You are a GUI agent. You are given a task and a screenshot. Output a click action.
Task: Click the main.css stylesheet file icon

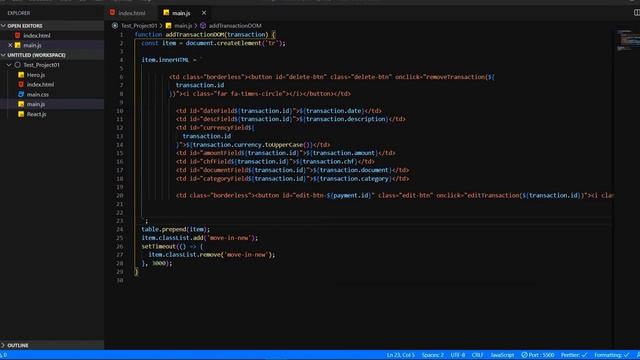click(21, 94)
